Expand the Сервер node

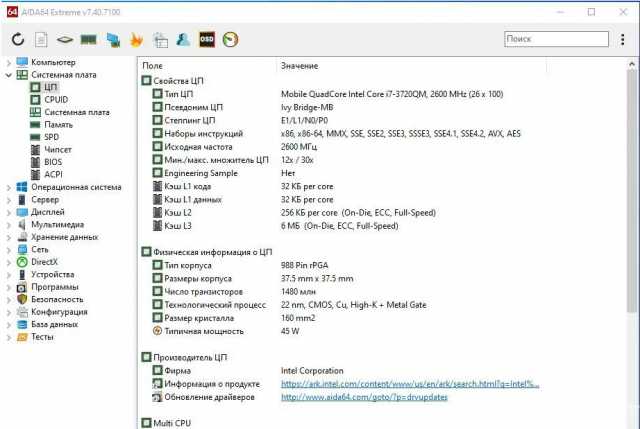[x=9, y=200]
